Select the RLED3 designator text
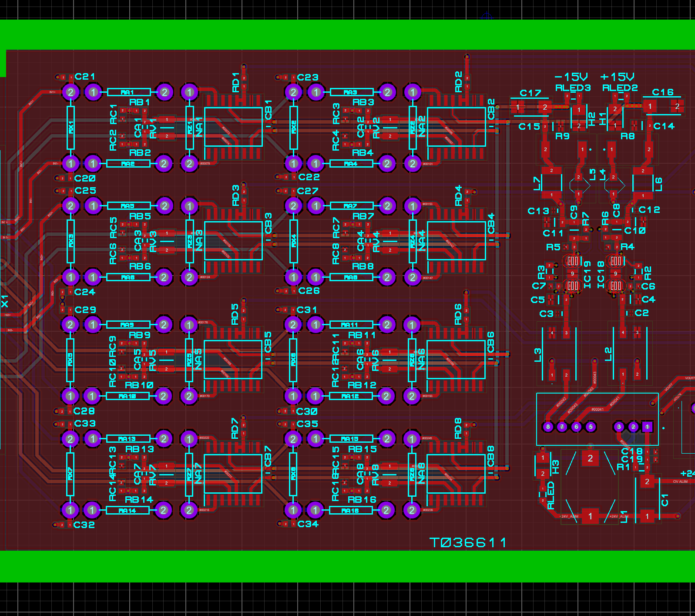 [x=573, y=88]
